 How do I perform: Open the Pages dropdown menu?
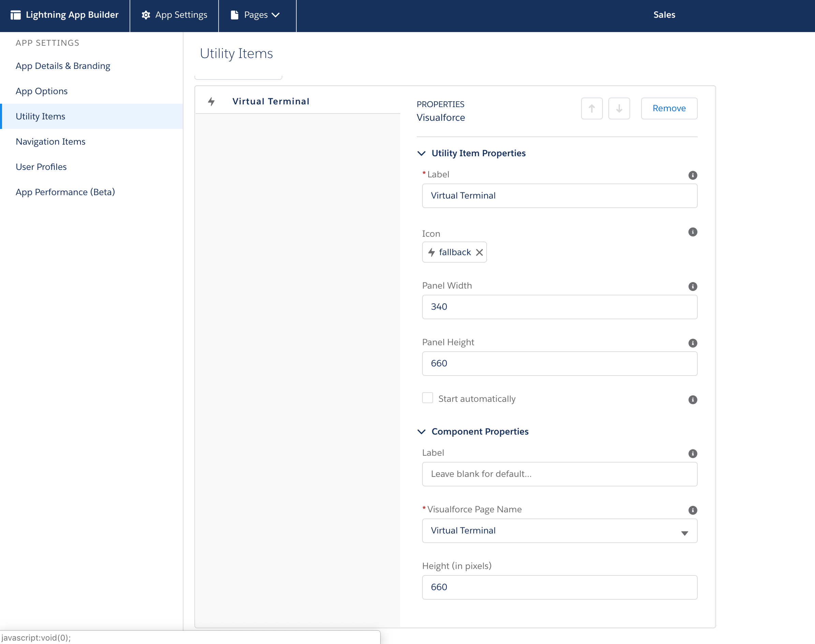point(261,15)
